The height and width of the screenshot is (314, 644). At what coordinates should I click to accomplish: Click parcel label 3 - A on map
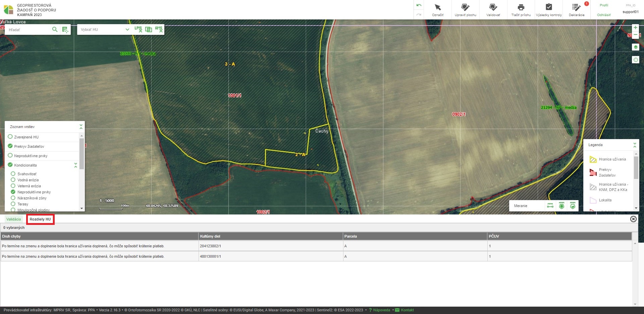pos(230,64)
